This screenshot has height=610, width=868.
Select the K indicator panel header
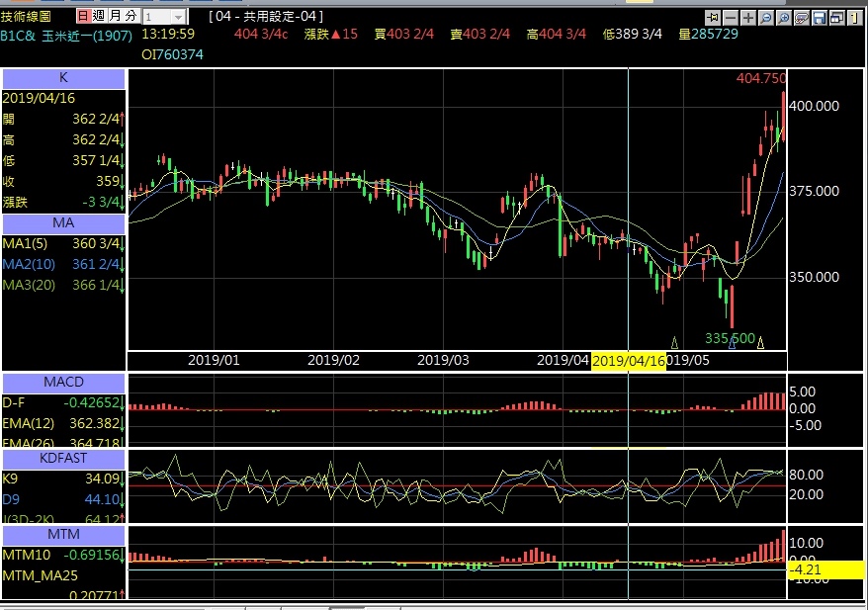click(63, 78)
